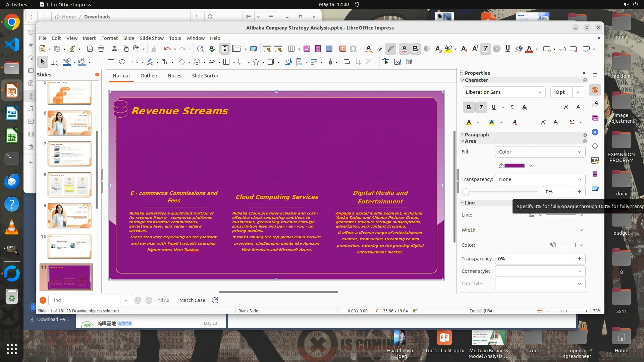The height and width of the screenshot is (362, 644).
Task: Click the Crop Image tool
Action: (x=358, y=62)
